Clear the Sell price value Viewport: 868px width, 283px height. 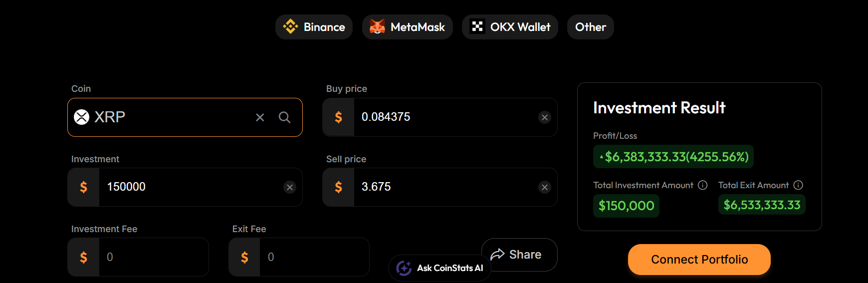545,187
